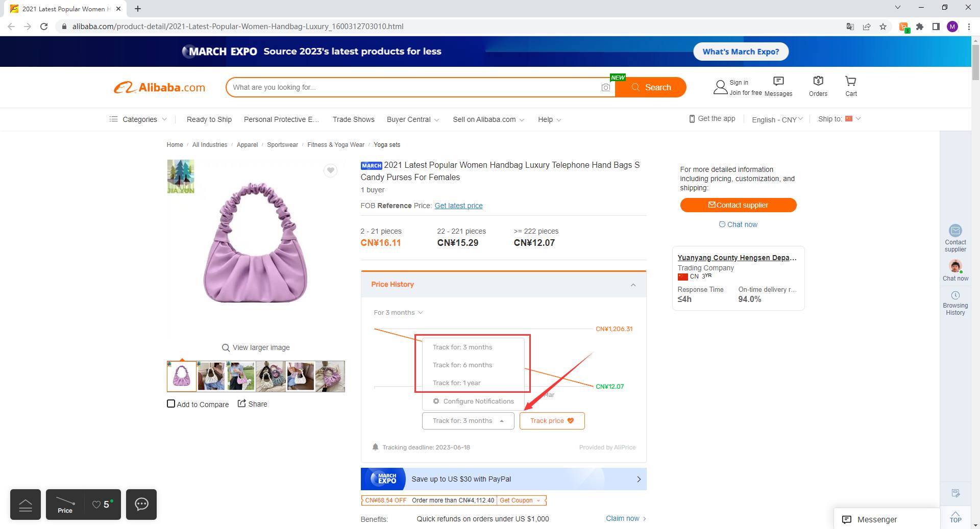980x529 pixels.
Task: Open the Messages icon in header
Action: pos(778,86)
